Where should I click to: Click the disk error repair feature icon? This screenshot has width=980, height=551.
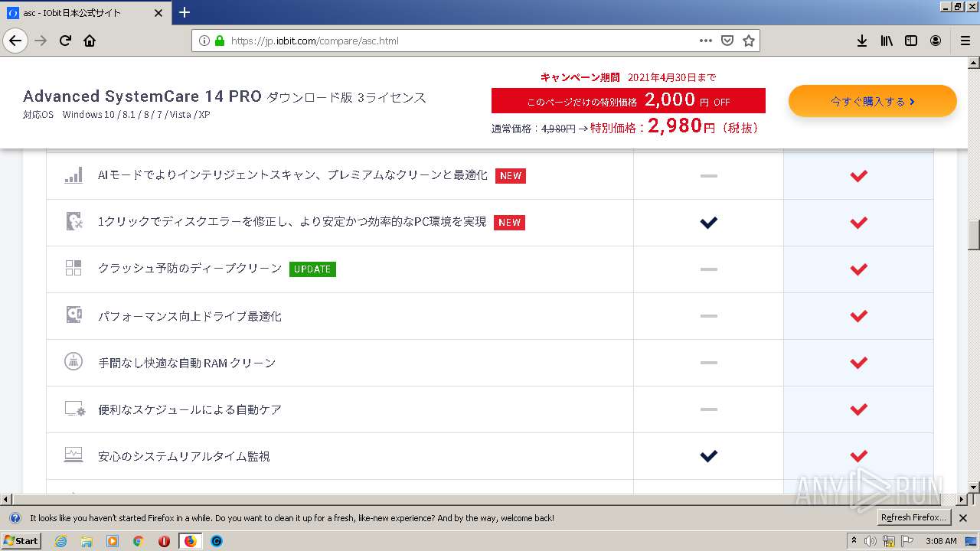pyautogui.click(x=73, y=222)
